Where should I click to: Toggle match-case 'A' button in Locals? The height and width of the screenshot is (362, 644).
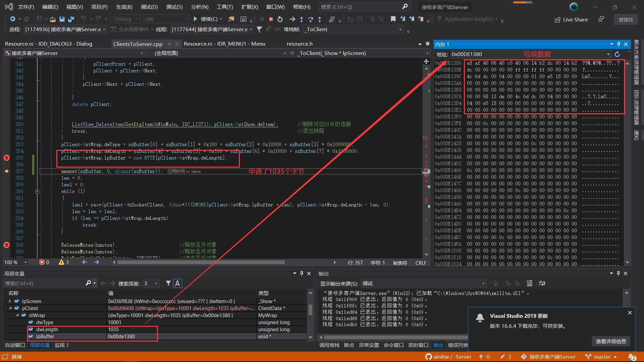(x=177, y=284)
